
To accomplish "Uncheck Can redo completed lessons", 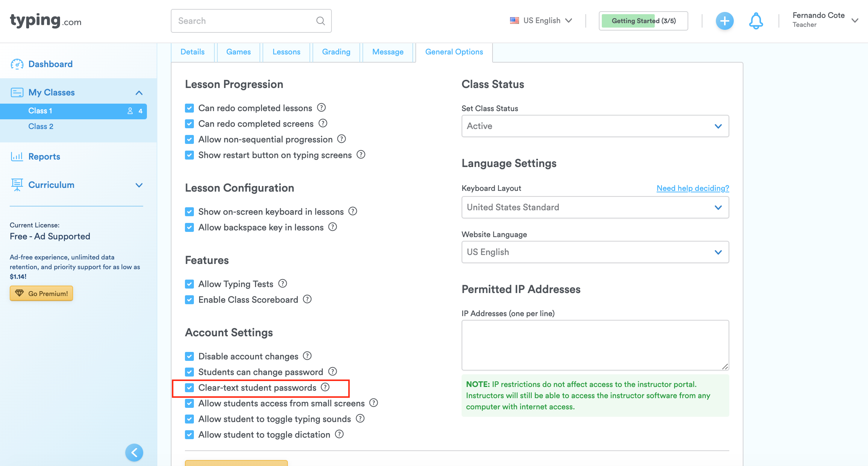I will coord(189,108).
